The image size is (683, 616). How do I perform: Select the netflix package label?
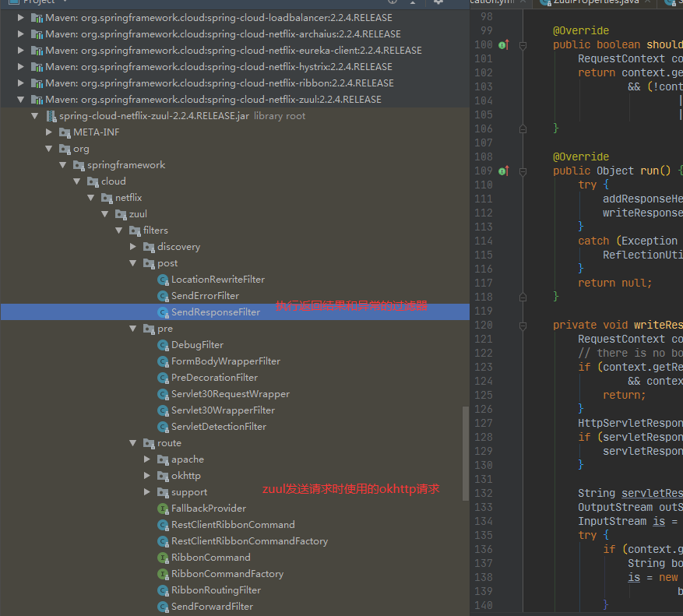129,198
